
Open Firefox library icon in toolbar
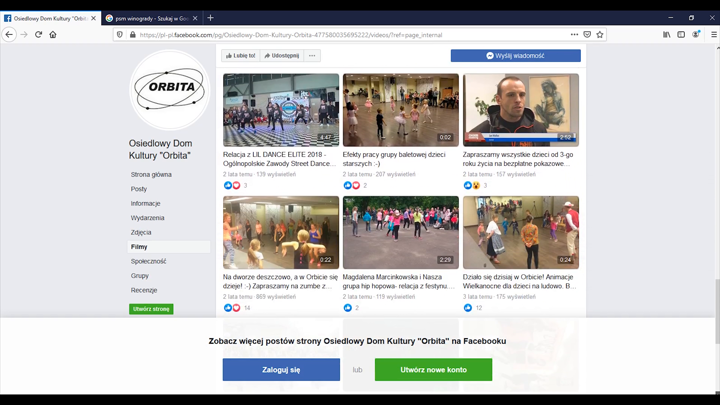(667, 34)
